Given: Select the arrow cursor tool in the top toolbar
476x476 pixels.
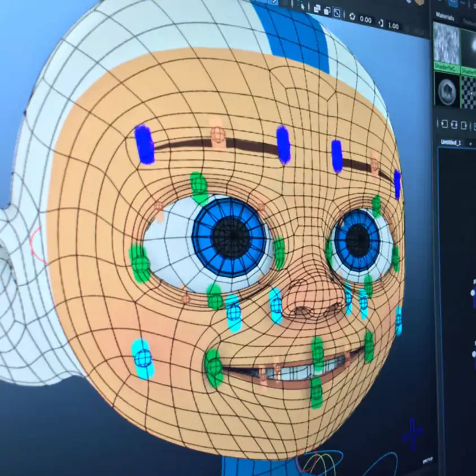Looking at the screenshot, I should click(x=303, y=6).
